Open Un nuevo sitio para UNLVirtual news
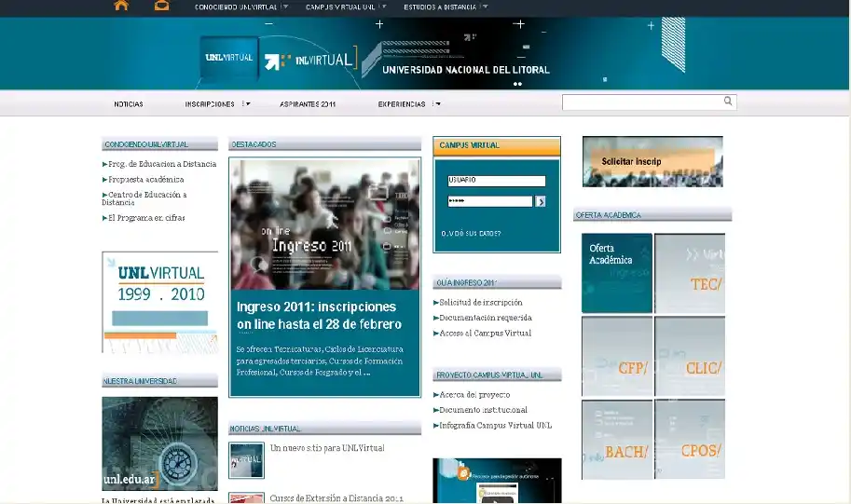Image resolution: width=851 pixels, height=504 pixels. point(327,448)
